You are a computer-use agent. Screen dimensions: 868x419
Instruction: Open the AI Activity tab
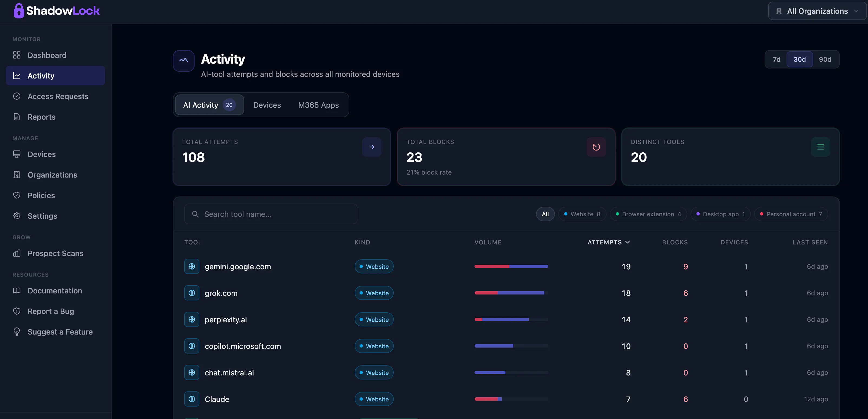pos(209,105)
